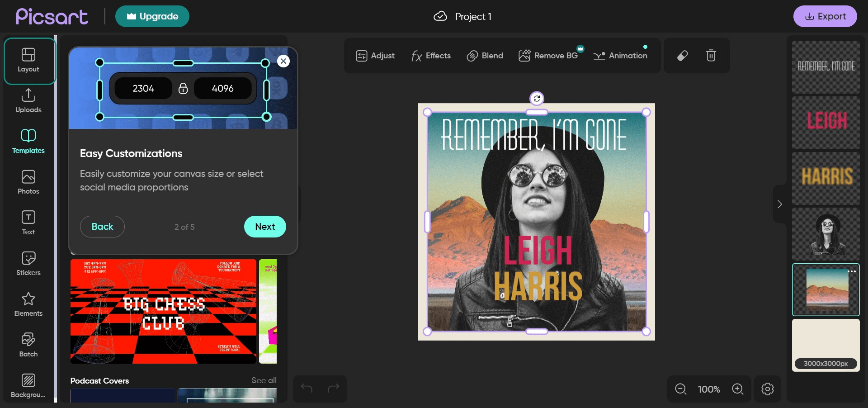Export the project

[x=825, y=16]
